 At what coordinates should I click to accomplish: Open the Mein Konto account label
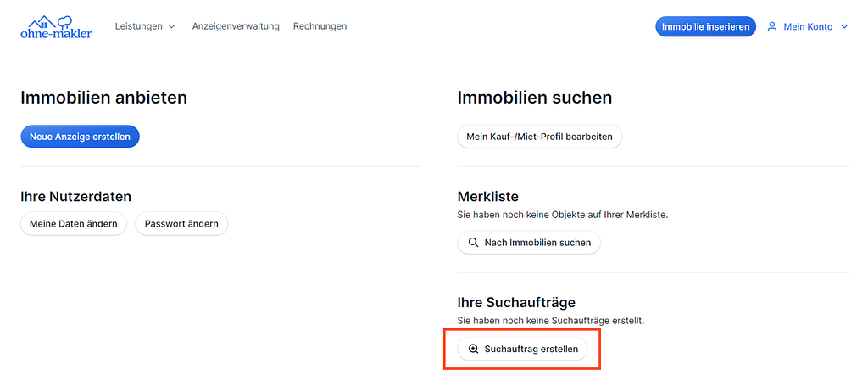point(808,27)
